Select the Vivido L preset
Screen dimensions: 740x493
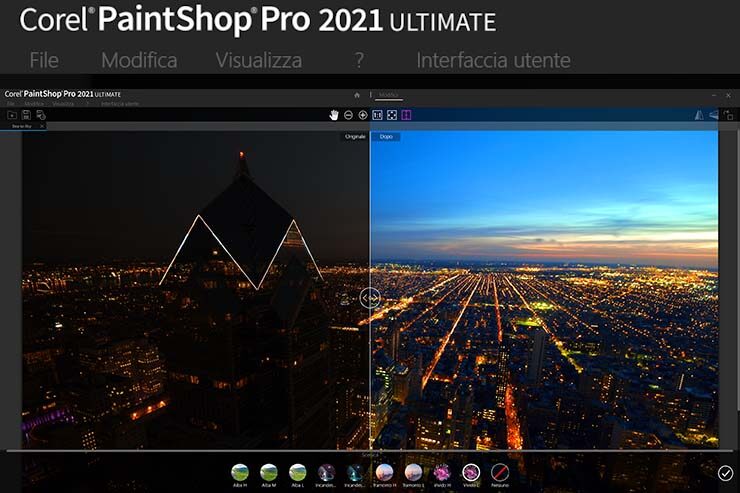tap(471, 471)
